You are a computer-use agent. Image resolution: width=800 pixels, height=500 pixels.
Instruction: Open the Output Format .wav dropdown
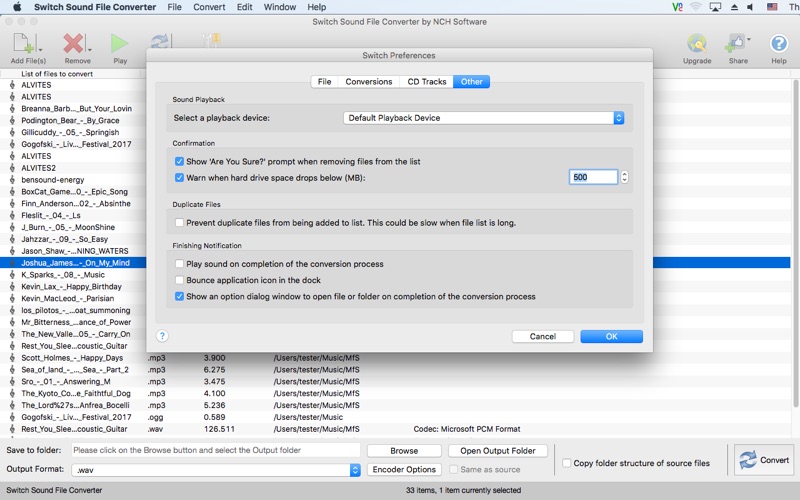pyautogui.click(x=216, y=470)
